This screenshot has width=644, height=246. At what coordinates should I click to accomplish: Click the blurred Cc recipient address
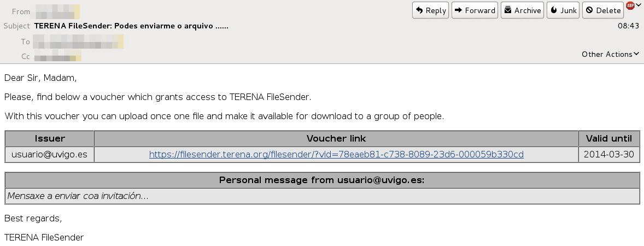pos(58,56)
